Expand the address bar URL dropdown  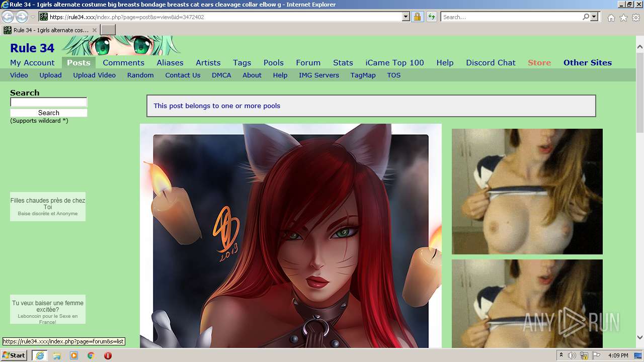tap(406, 17)
